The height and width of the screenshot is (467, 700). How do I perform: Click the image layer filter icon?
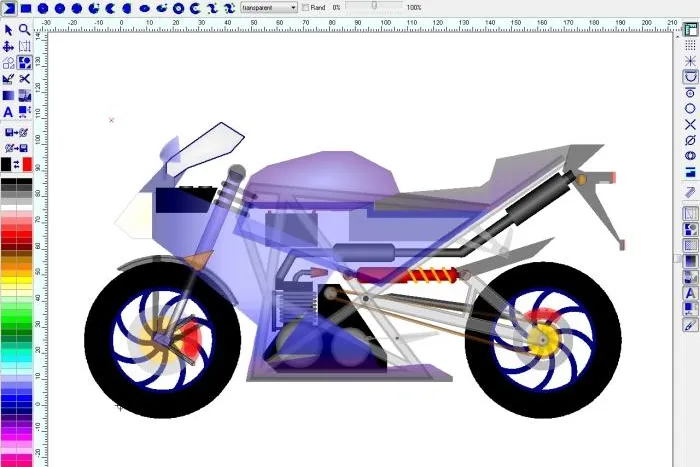pyautogui.click(x=690, y=277)
